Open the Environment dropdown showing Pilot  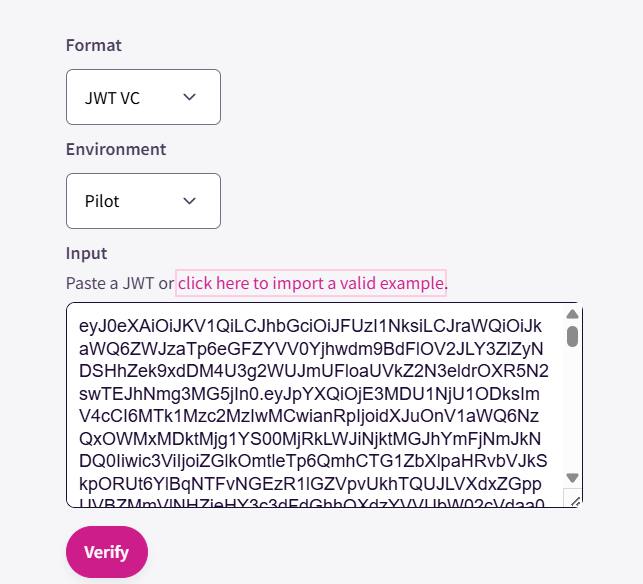click(x=143, y=201)
